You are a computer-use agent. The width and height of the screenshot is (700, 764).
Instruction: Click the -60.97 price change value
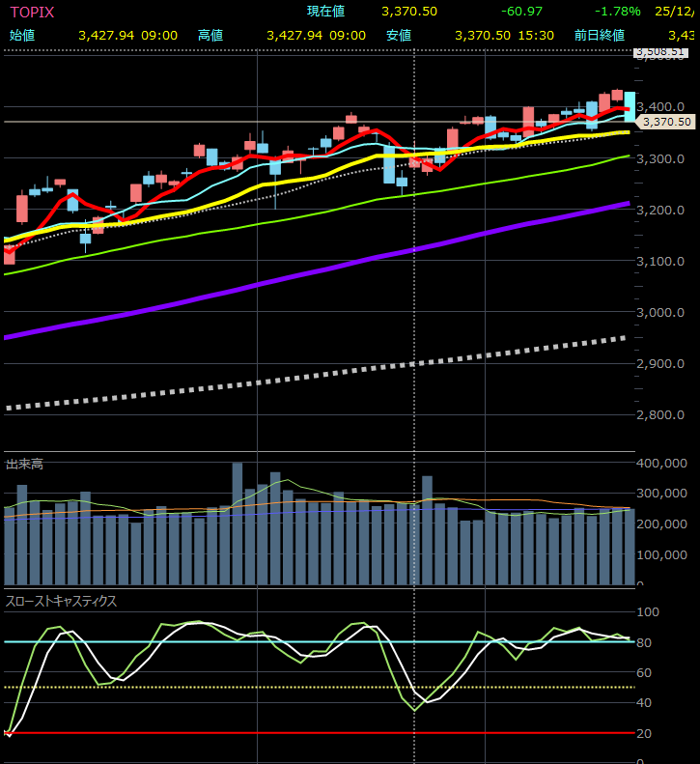coord(522,12)
